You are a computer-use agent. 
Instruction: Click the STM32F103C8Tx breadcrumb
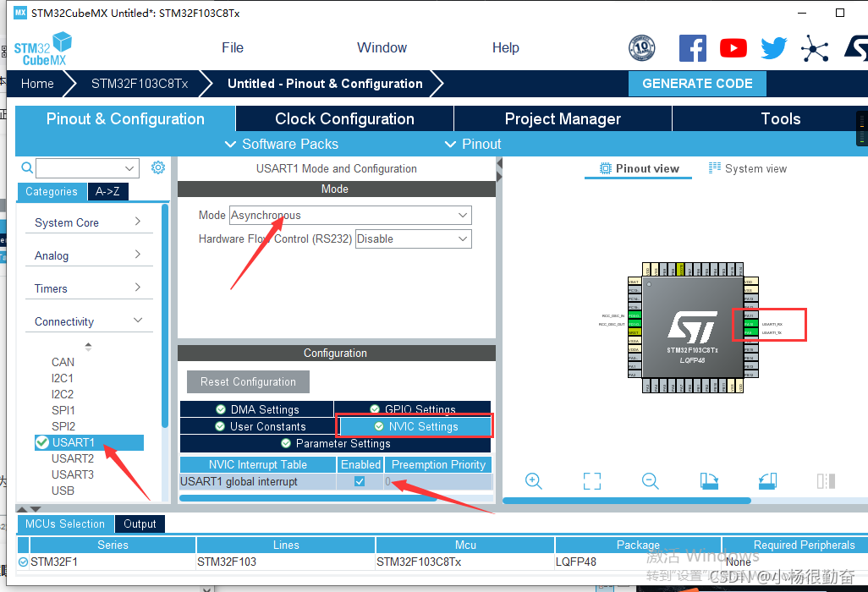(x=140, y=84)
